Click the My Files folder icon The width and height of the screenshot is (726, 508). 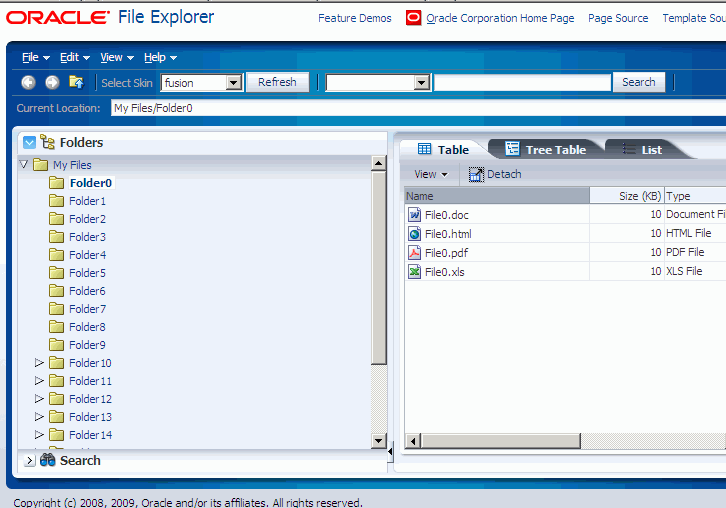pyautogui.click(x=41, y=165)
